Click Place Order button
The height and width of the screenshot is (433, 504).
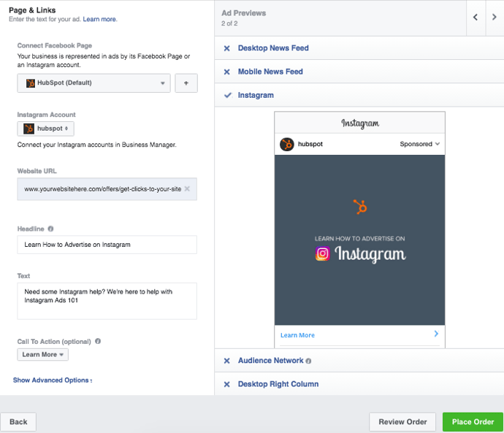[x=473, y=422]
